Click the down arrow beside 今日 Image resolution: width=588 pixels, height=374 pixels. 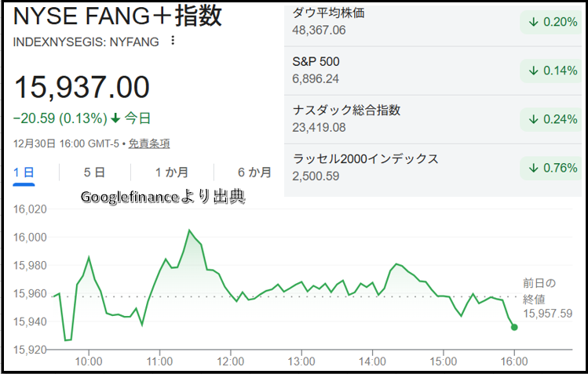pyautogui.click(x=115, y=118)
